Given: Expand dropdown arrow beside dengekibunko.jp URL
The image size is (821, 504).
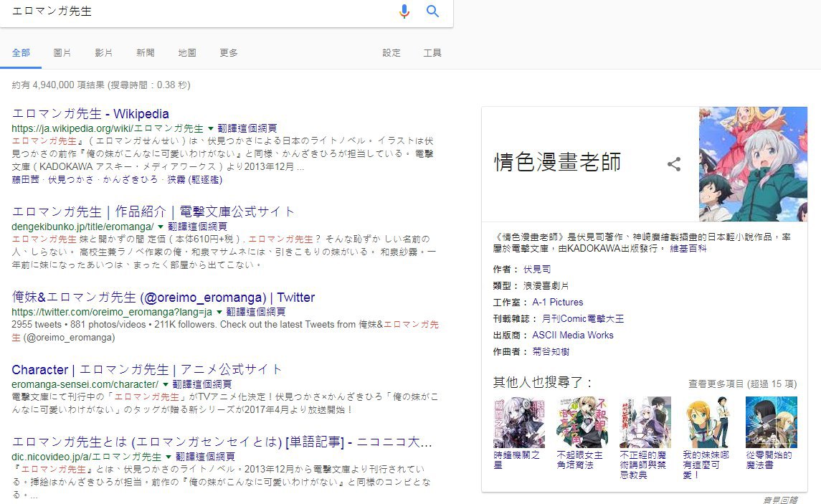Looking at the screenshot, I should (161, 227).
